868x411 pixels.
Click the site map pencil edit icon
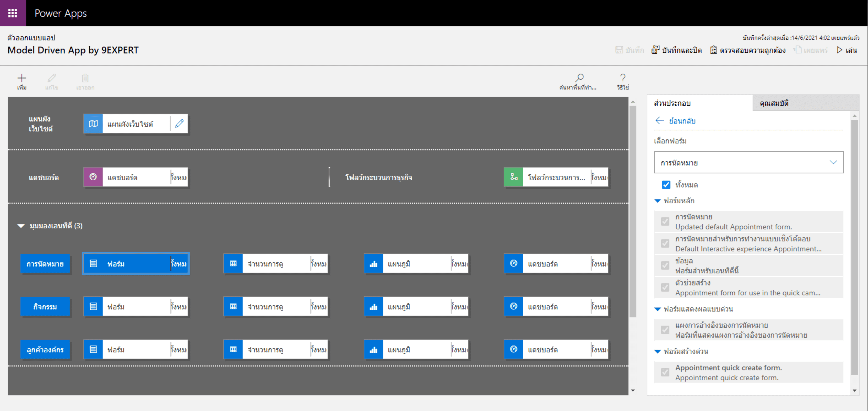click(x=179, y=124)
